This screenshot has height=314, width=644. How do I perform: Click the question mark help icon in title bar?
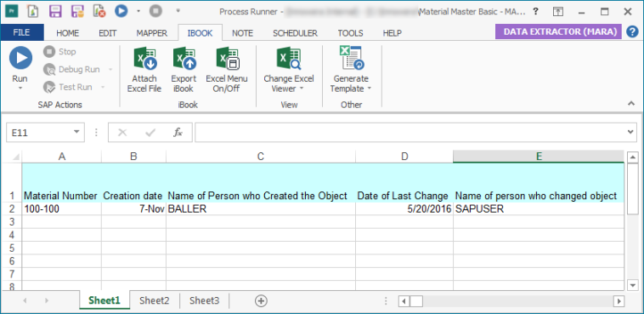click(535, 12)
